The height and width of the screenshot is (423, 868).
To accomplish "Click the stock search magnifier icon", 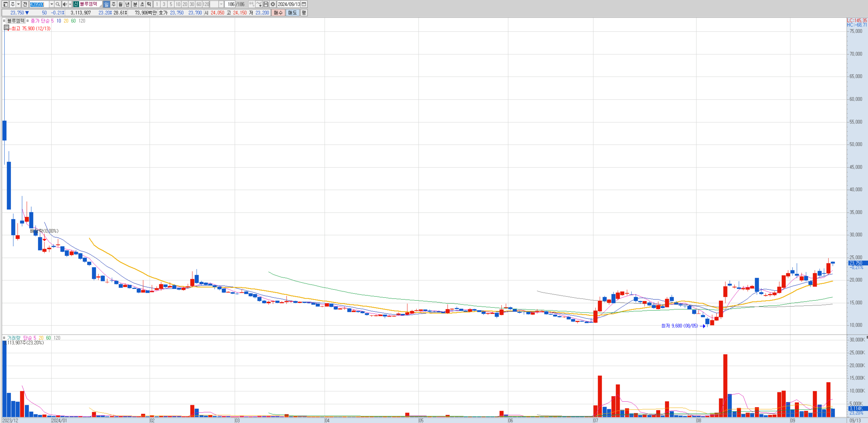I will 58,4.
